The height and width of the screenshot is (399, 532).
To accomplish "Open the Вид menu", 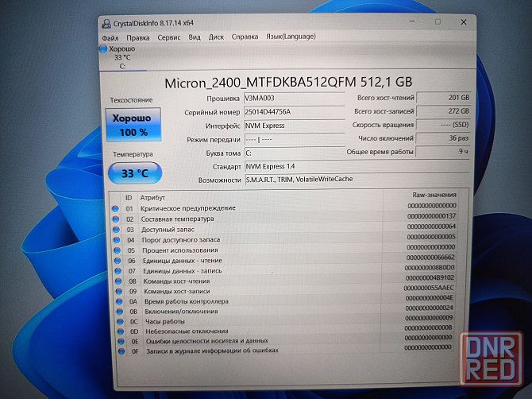I will (195, 37).
